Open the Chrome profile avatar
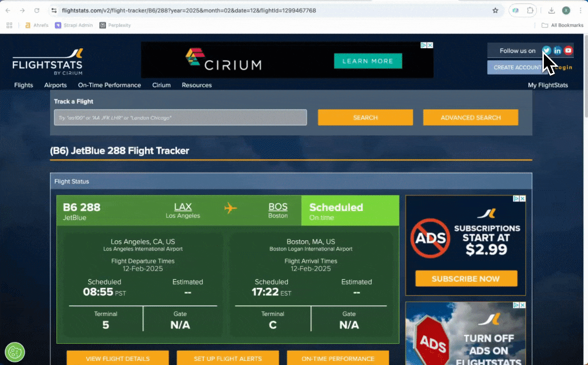 click(566, 11)
